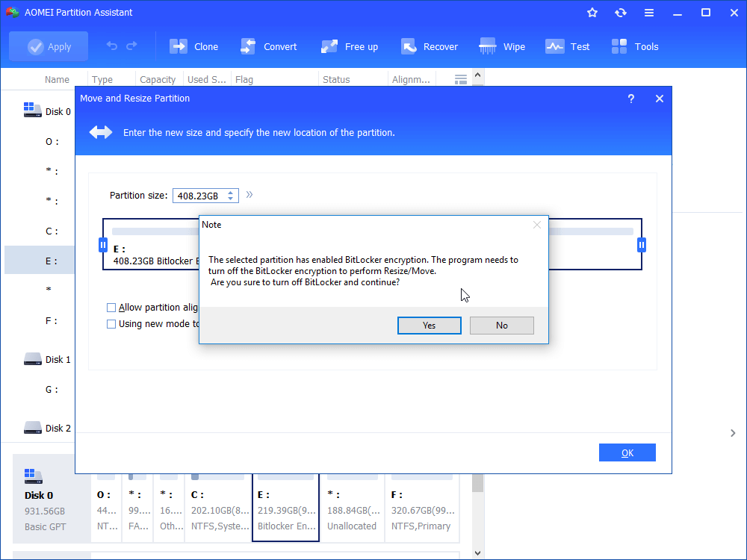This screenshot has width=747, height=560.
Task: Click Yes to turn off BitLocker
Action: click(x=429, y=325)
